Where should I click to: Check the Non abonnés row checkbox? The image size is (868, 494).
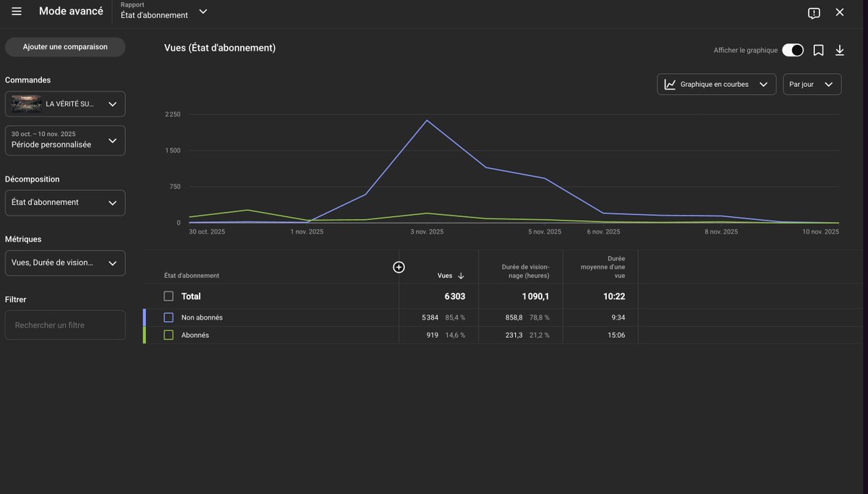[x=169, y=318]
